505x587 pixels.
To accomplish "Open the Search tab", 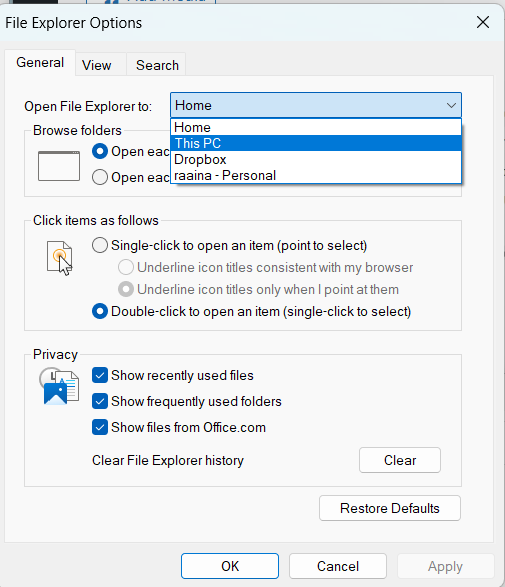I will pos(157,65).
